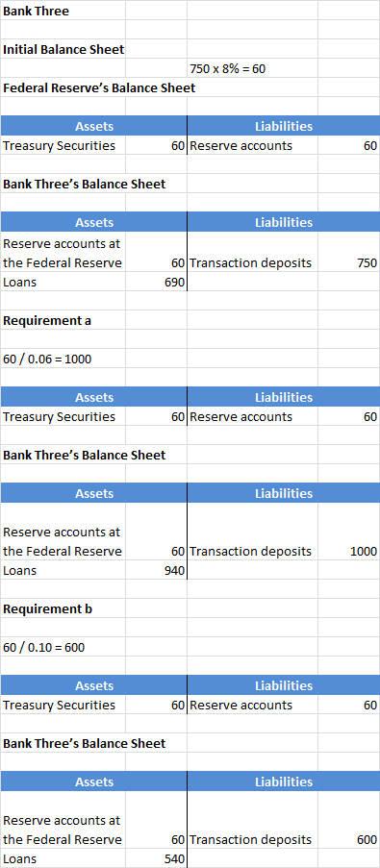Select "Treasury Securities" under Requirement b
380x868 pixels.
[x=63, y=705]
